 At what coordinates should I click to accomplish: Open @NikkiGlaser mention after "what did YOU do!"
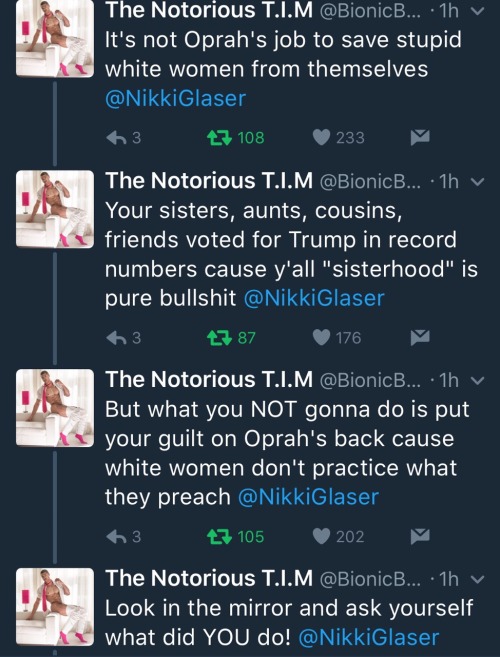tap(368, 637)
